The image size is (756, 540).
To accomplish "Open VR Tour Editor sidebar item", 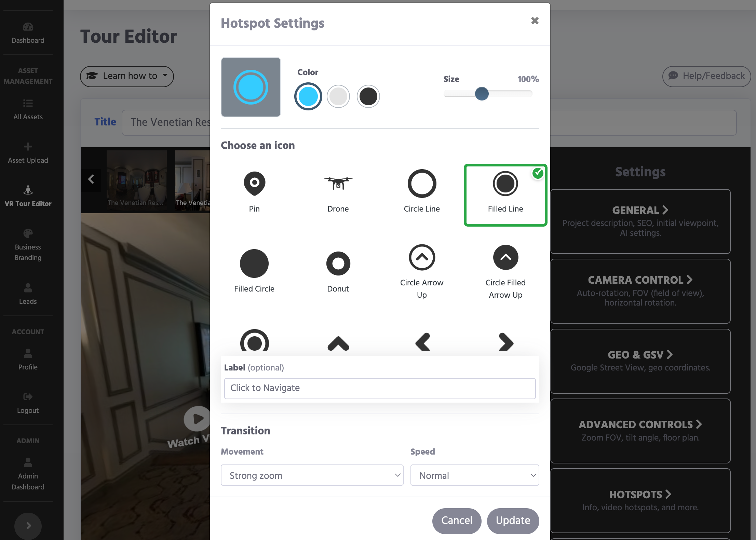I will click(x=28, y=197).
